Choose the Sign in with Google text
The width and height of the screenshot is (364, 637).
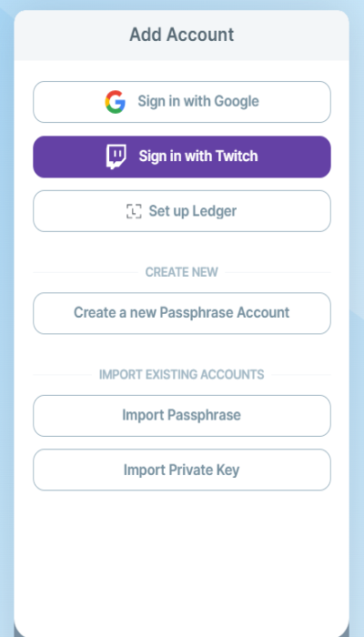pos(197,101)
